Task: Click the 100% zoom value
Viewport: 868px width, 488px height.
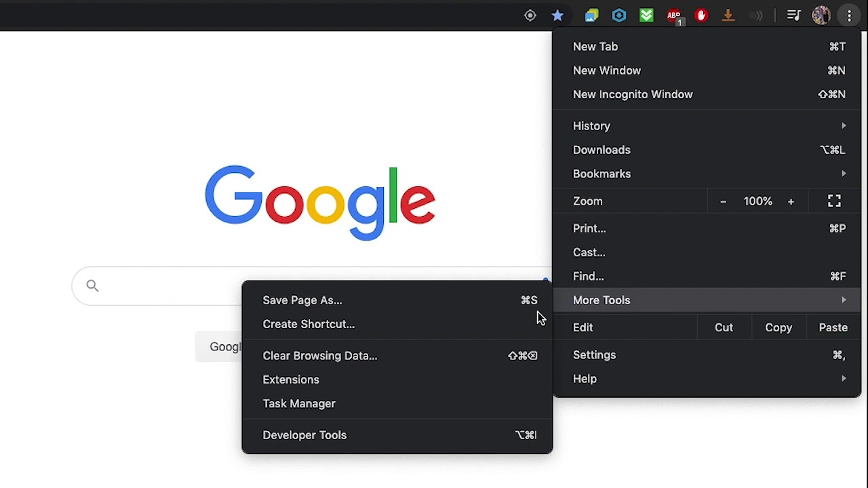Action: 757,201
